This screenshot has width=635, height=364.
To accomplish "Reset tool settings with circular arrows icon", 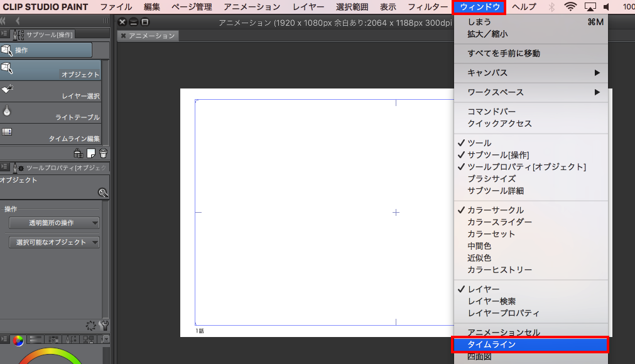I will [90, 326].
